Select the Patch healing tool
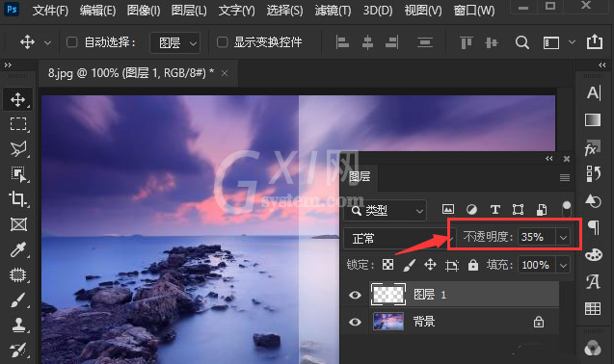The image size is (614, 364). pyautogui.click(x=18, y=274)
